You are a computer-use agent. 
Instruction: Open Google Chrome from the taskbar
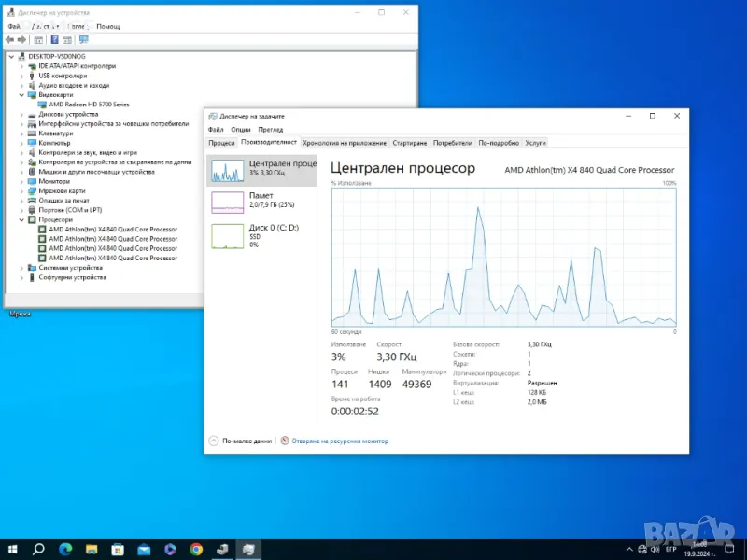click(x=196, y=549)
